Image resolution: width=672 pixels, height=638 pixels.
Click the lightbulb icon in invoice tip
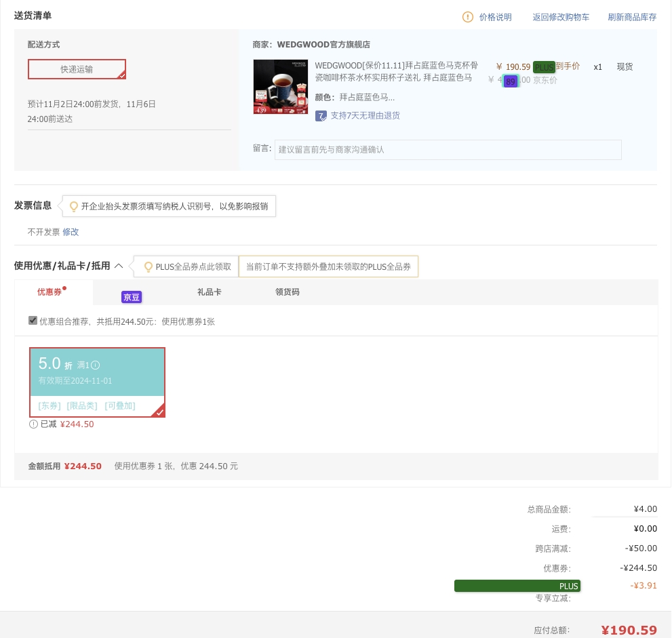coord(74,207)
